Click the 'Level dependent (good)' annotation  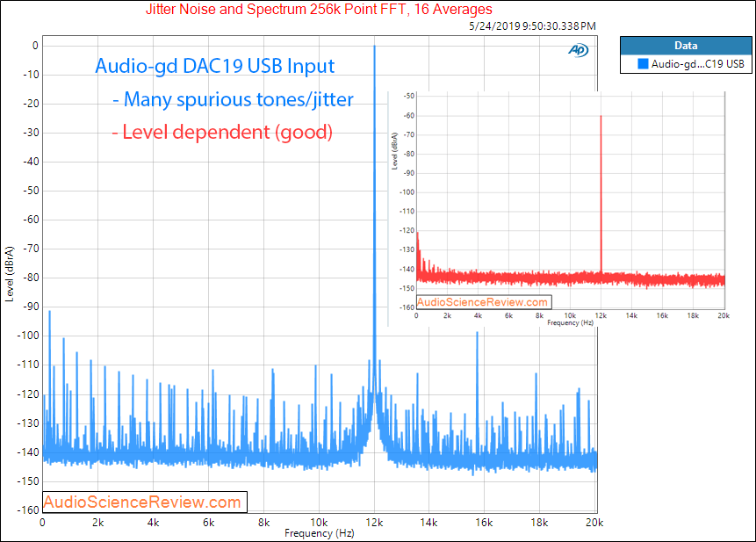[222, 132]
